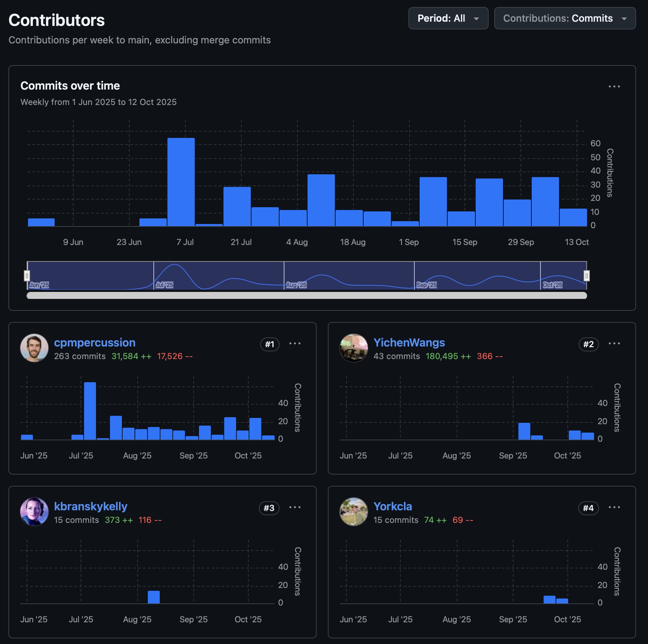Open YichenWangs' contributor profile link
Viewport: 648px width, 644px height.
pos(408,342)
